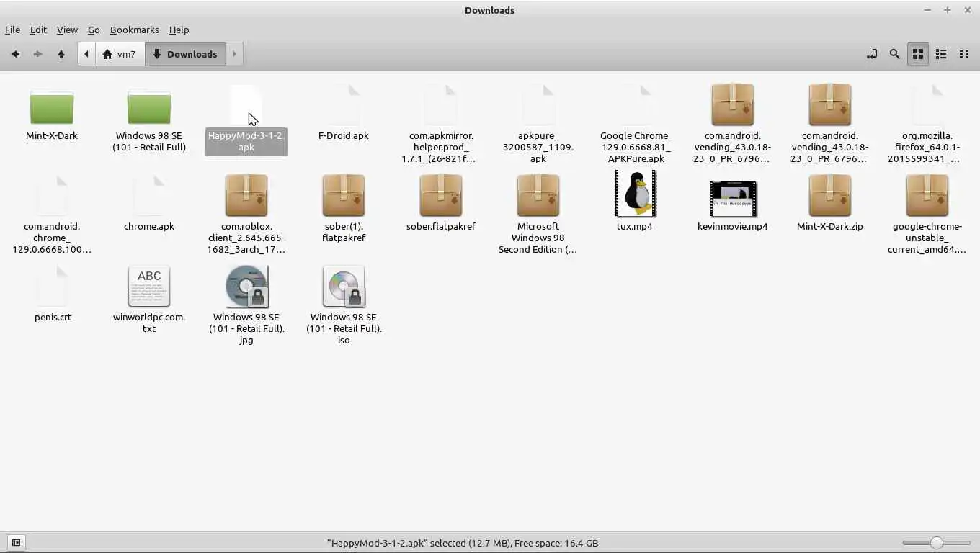Toggle location entry mode icon

coord(872,54)
